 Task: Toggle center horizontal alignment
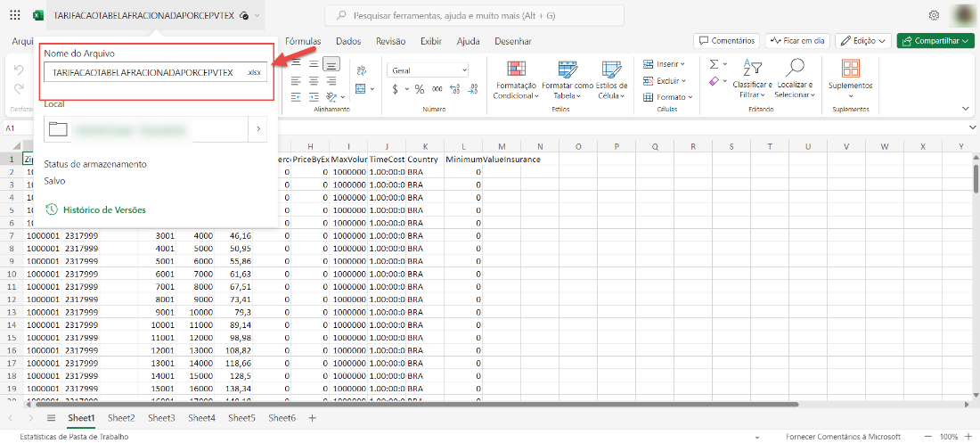tap(313, 80)
